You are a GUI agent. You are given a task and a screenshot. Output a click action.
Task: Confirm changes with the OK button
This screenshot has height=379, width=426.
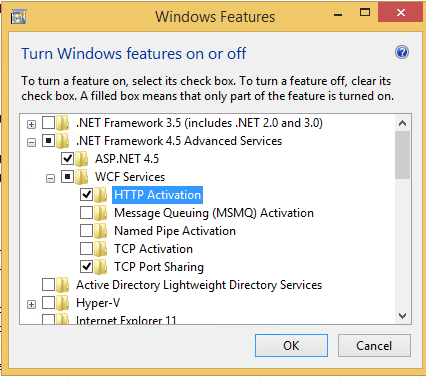[291, 346]
